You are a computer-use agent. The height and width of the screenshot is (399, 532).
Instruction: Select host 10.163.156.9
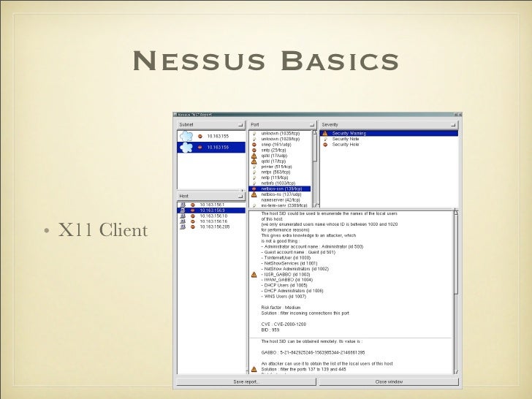click(211, 210)
